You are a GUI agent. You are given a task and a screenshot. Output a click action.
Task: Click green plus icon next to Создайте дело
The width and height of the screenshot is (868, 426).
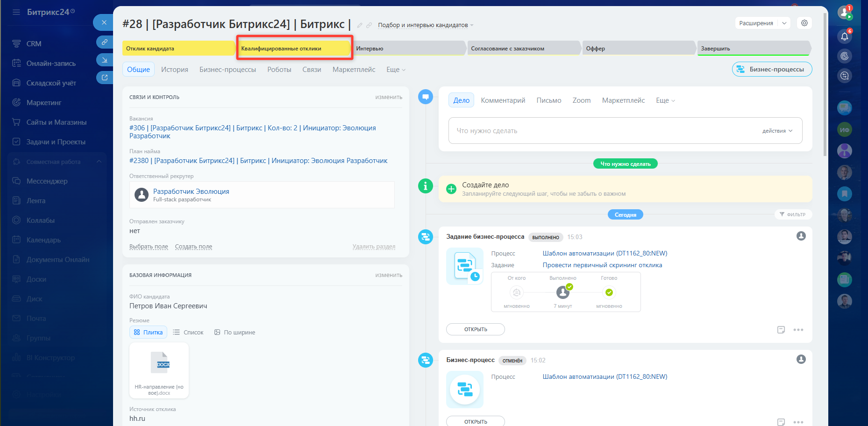451,189
